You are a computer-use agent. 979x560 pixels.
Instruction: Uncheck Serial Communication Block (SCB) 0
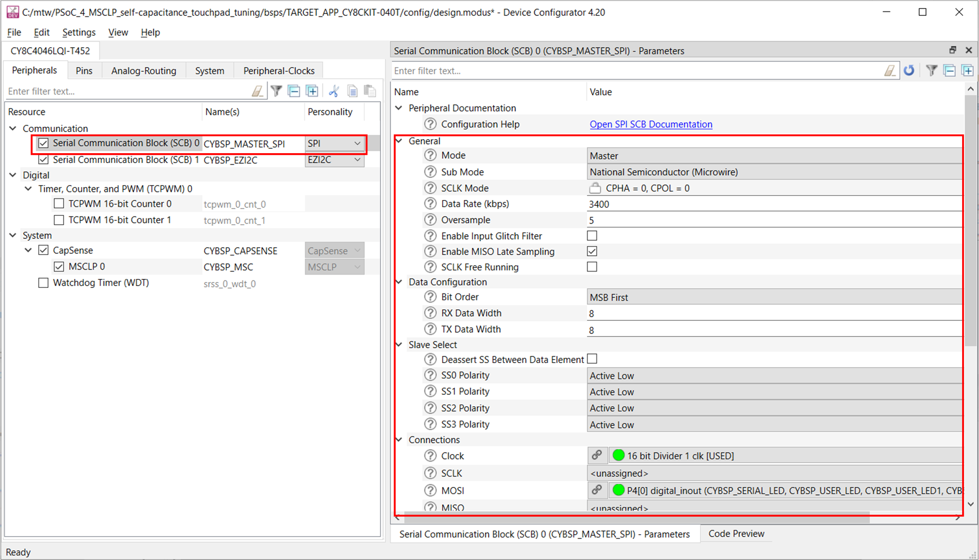43,143
